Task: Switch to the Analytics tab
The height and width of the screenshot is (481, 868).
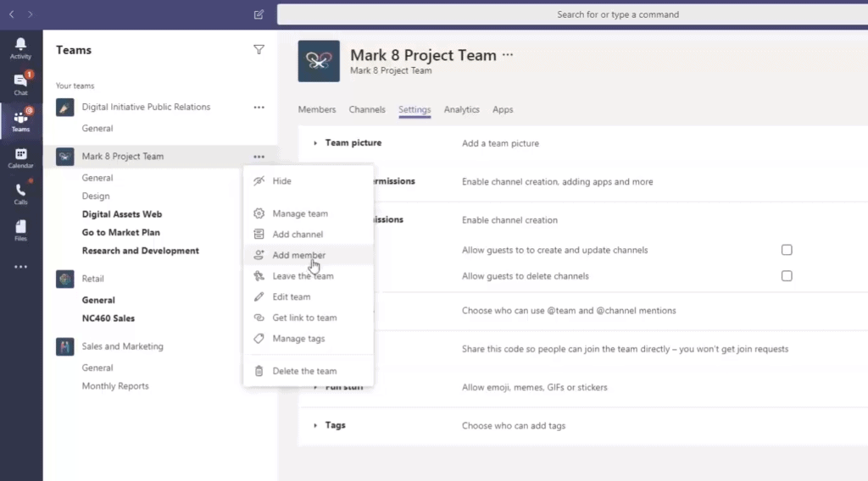Action: 461,109
